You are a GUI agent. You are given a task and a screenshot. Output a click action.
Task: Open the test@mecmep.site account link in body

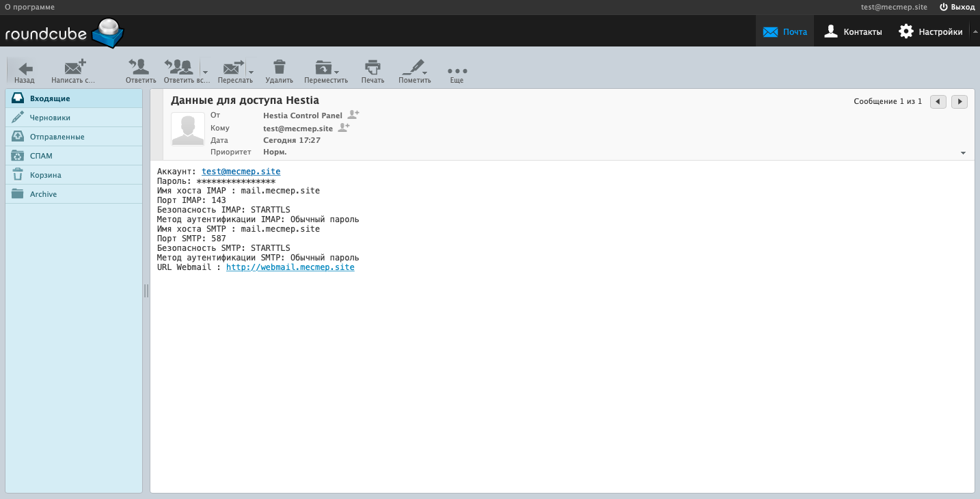[241, 172]
